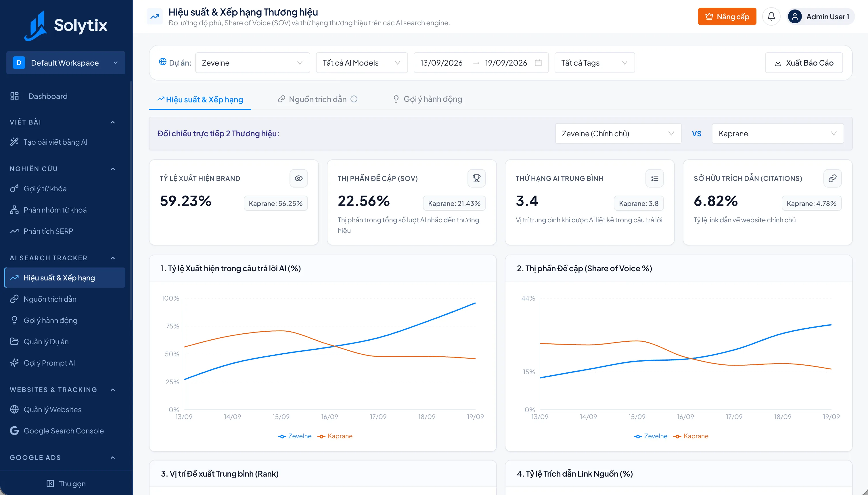Toggle Kaprane series in Share of Voice legend
Viewport: 868px width, 495px height.
[691, 436]
